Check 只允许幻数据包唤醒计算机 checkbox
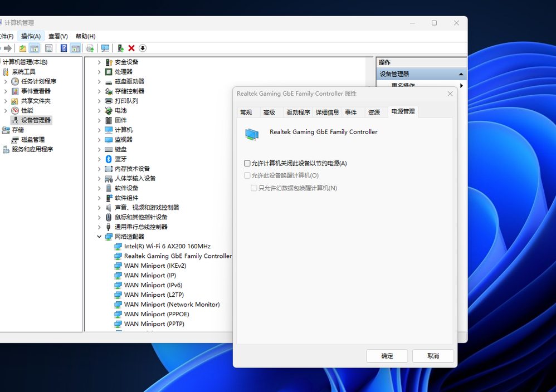This screenshot has width=556, height=392. [x=254, y=188]
